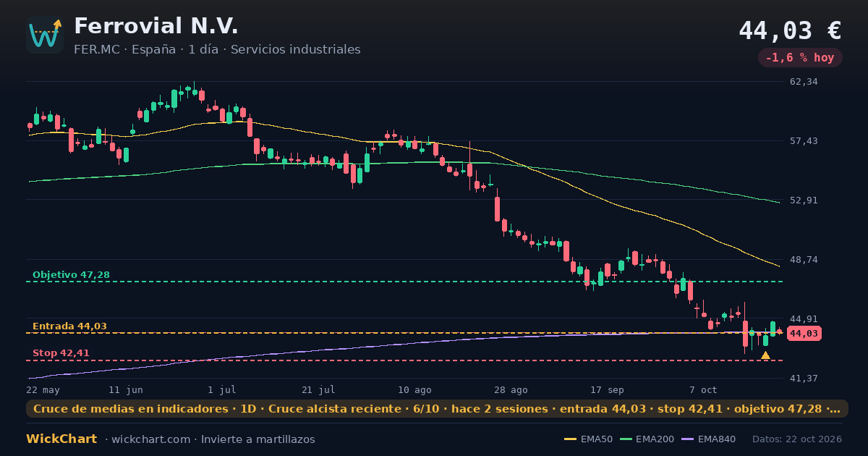Viewport: 868px width, 456px height.
Task: Click the large 44,03 € price
Action: coord(790,30)
